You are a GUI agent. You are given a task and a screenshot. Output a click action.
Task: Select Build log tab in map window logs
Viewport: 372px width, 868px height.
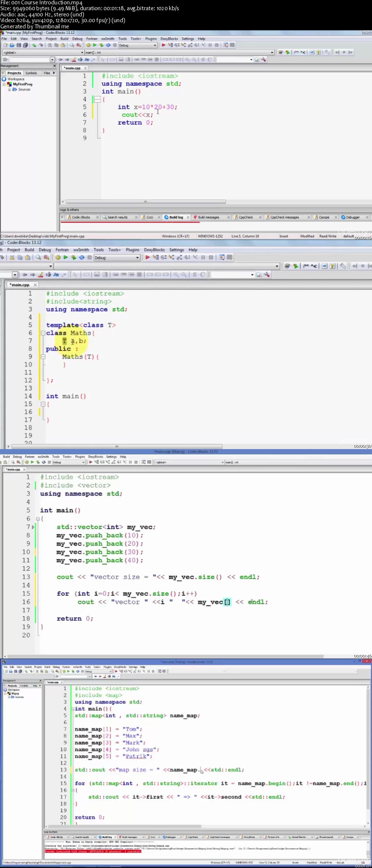tap(107, 837)
